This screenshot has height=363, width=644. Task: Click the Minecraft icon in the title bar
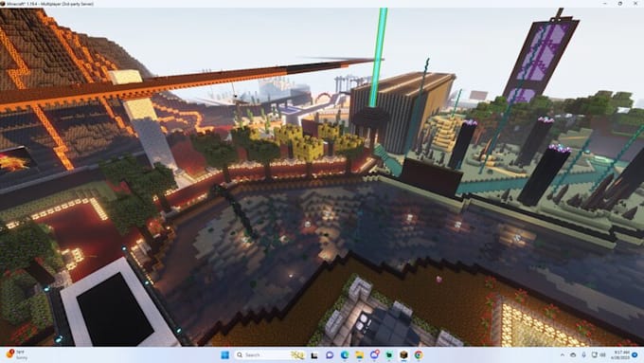3,4
